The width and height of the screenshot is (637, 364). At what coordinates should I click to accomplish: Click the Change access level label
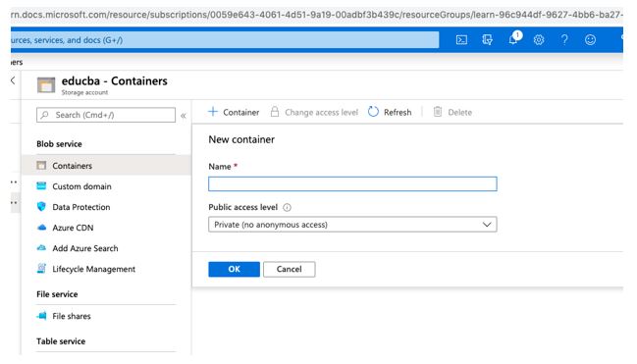[x=321, y=112]
